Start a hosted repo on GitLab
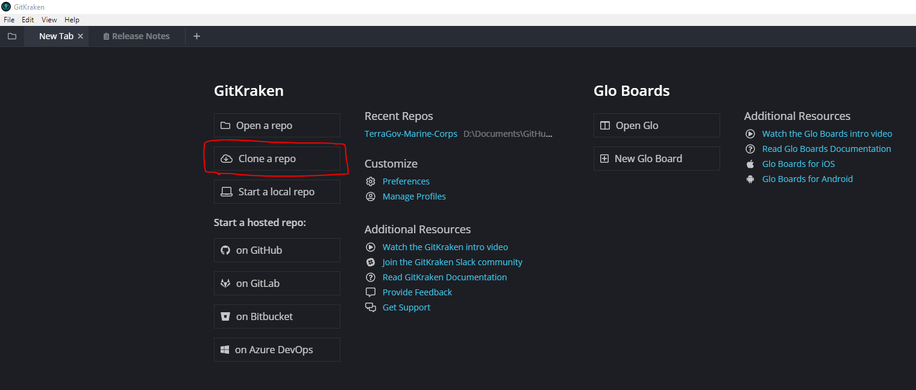 point(277,284)
